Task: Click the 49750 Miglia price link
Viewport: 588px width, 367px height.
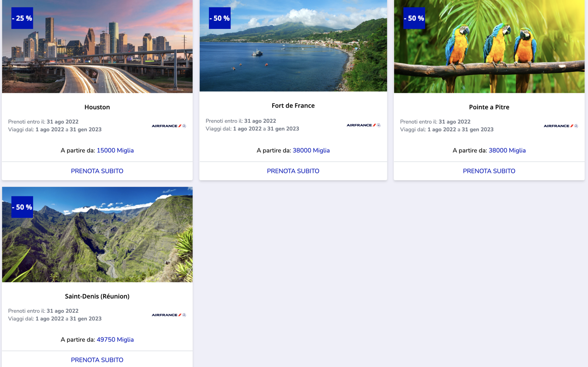Action: [x=115, y=339]
